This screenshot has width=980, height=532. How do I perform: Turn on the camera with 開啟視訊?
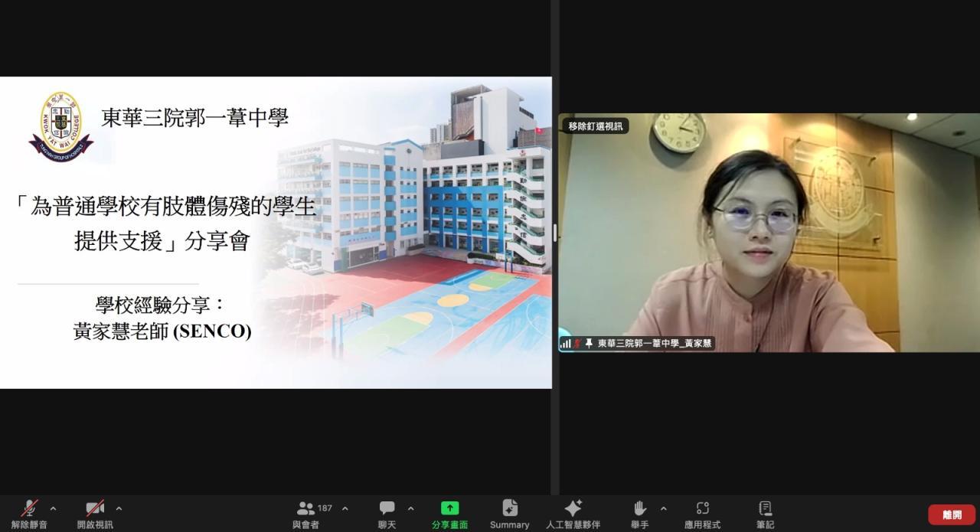[x=95, y=514]
